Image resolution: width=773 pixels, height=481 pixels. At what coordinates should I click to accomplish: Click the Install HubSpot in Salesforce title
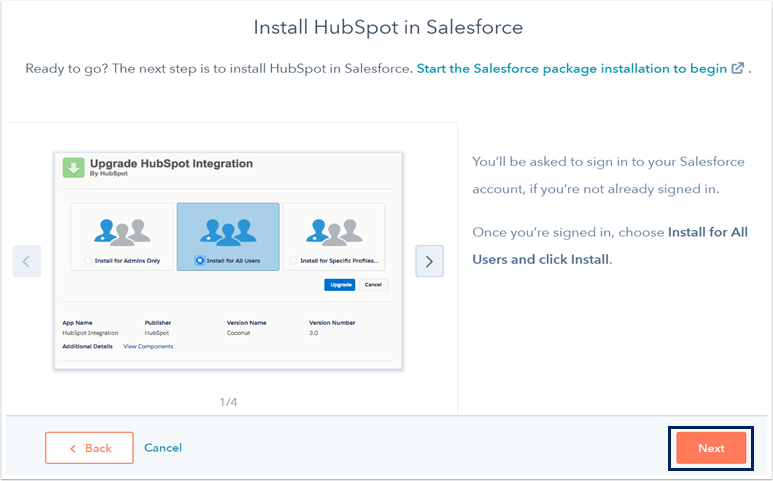(x=388, y=28)
